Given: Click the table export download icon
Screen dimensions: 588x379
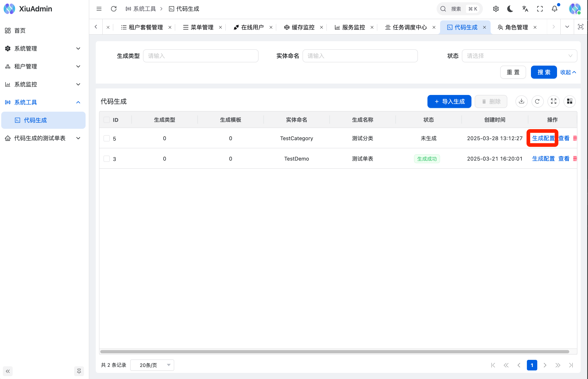Looking at the screenshot, I should pos(521,101).
